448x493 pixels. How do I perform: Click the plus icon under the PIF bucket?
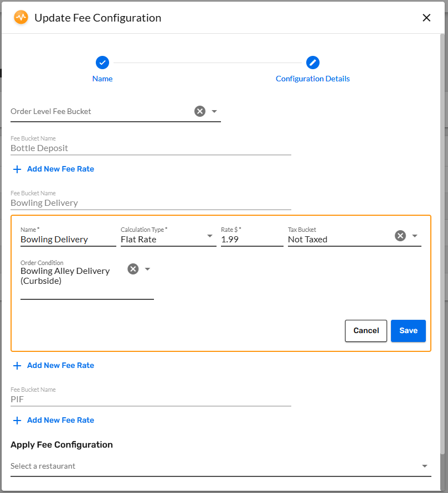click(17, 420)
